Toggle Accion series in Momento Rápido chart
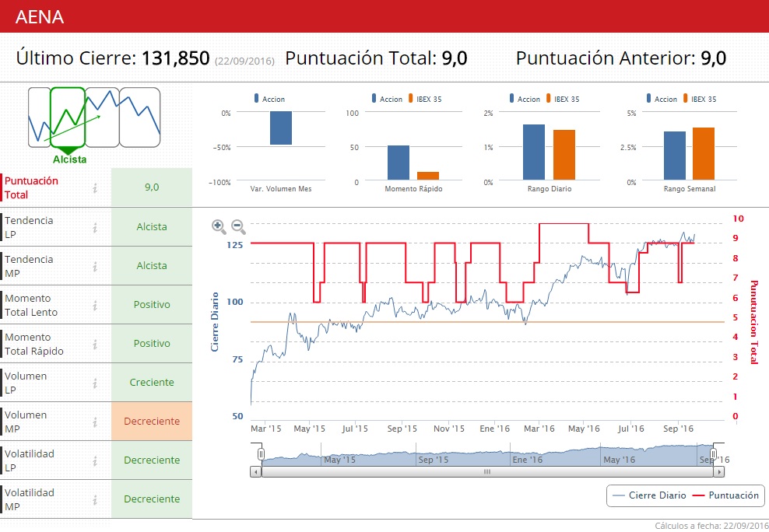The height and width of the screenshot is (532, 769). tap(387, 99)
